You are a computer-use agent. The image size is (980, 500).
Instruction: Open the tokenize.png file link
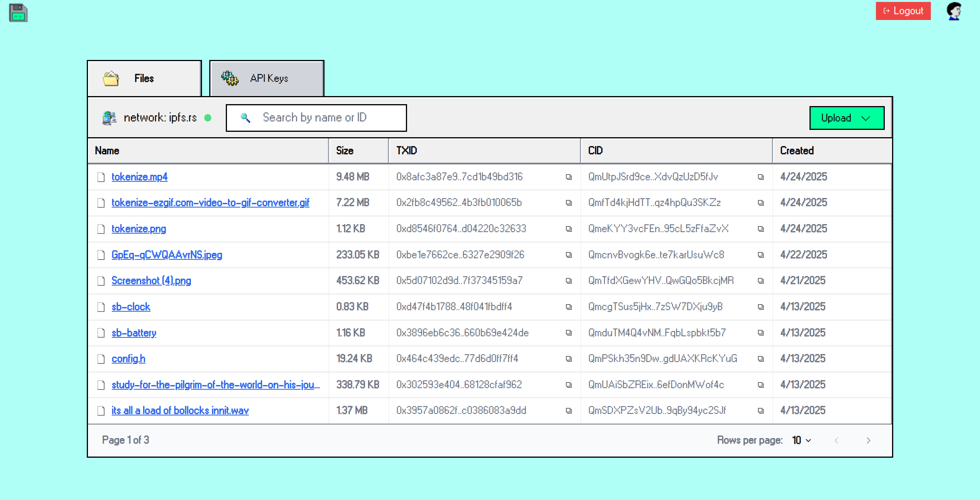click(x=139, y=229)
